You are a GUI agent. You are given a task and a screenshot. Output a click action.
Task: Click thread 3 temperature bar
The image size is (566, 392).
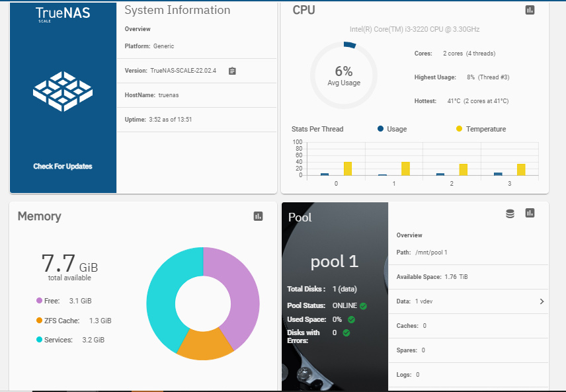(x=521, y=170)
